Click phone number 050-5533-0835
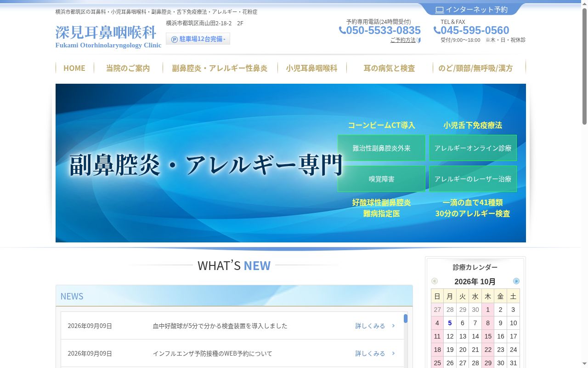The width and height of the screenshot is (588, 368). coord(383,30)
